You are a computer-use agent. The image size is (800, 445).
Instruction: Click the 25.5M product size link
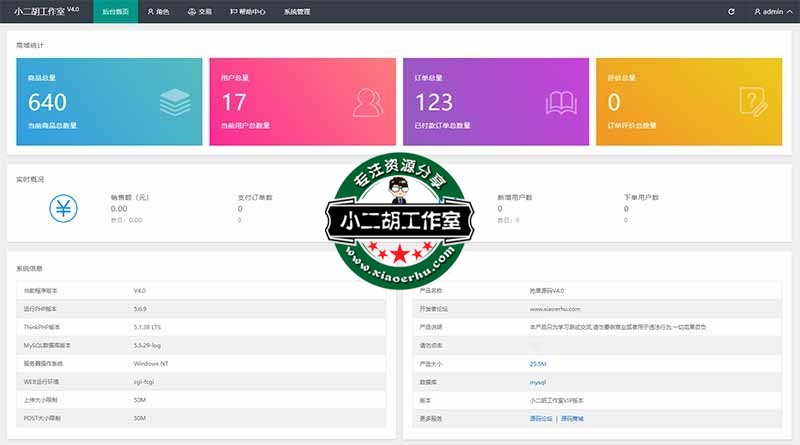[x=538, y=363]
